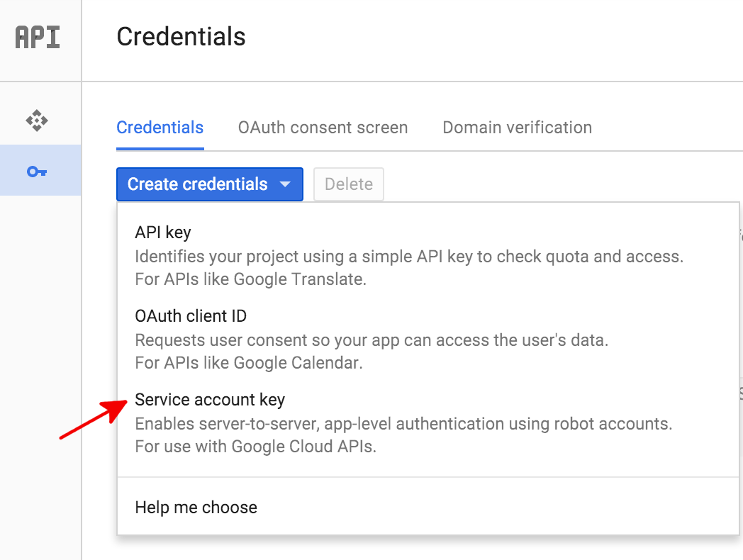Click the API logo in the top-left corner
Screen dimensions: 743x560
38,37
